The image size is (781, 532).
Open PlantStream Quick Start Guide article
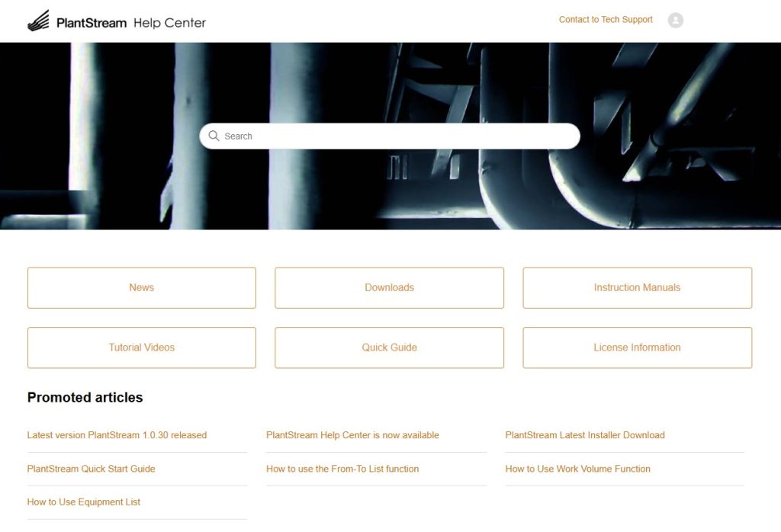pos(91,469)
